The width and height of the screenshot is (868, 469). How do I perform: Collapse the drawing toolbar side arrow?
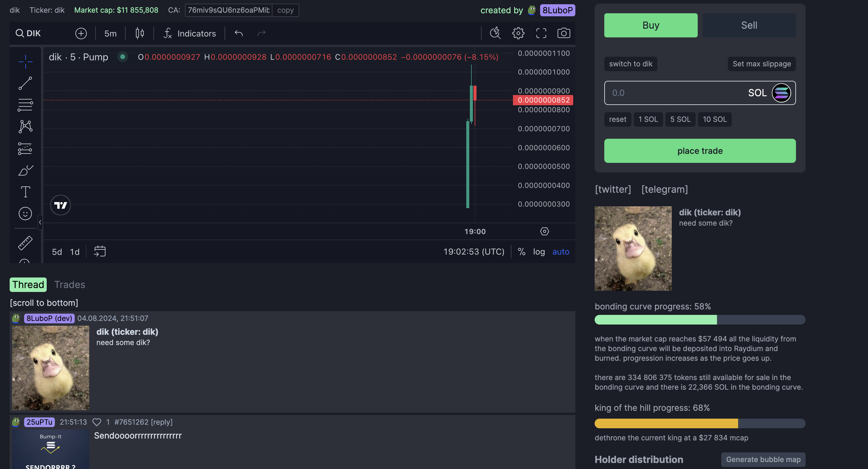pyautogui.click(x=40, y=222)
